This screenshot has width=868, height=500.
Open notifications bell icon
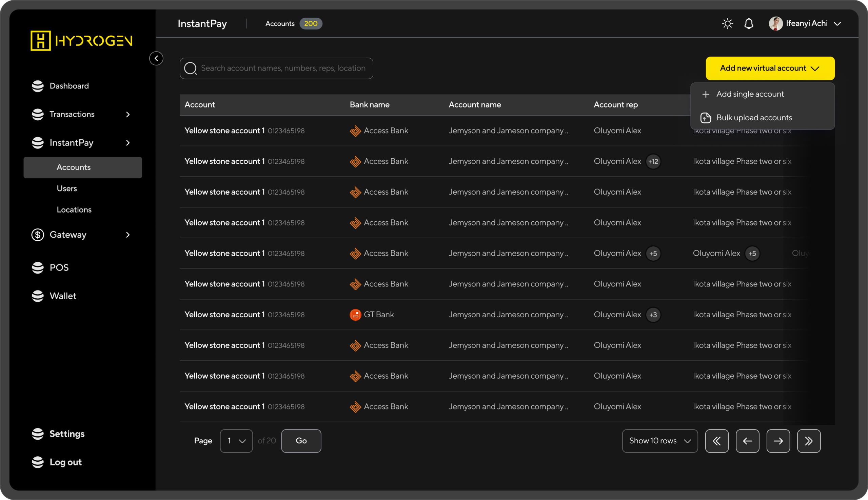pos(748,24)
